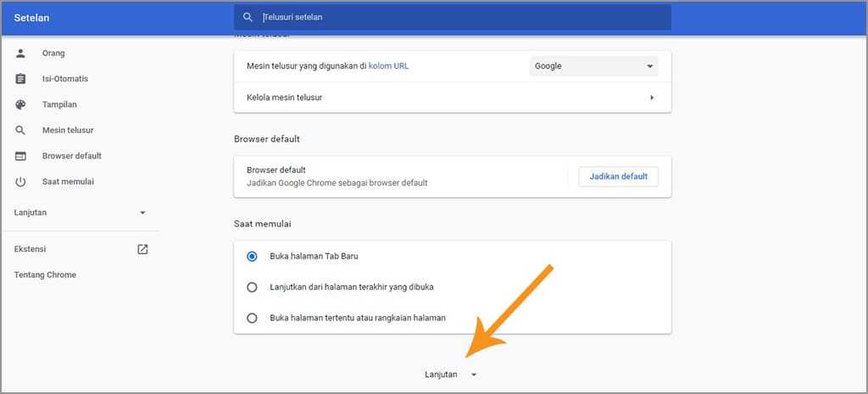Click the Mesin telusur magnifier icon in sidebar
The height and width of the screenshot is (394, 868).
click(21, 130)
